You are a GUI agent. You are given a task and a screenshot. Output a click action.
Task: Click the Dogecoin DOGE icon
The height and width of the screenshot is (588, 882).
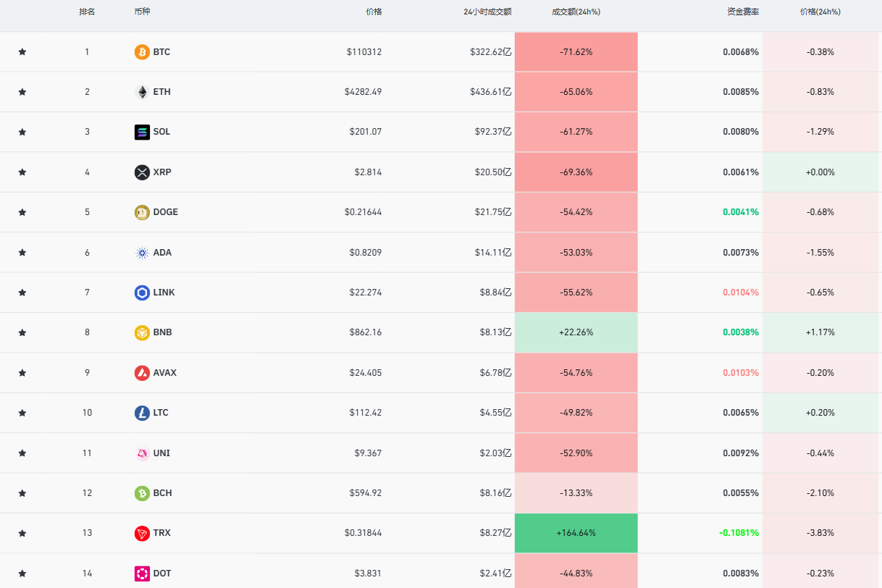[x=142, y=212]
